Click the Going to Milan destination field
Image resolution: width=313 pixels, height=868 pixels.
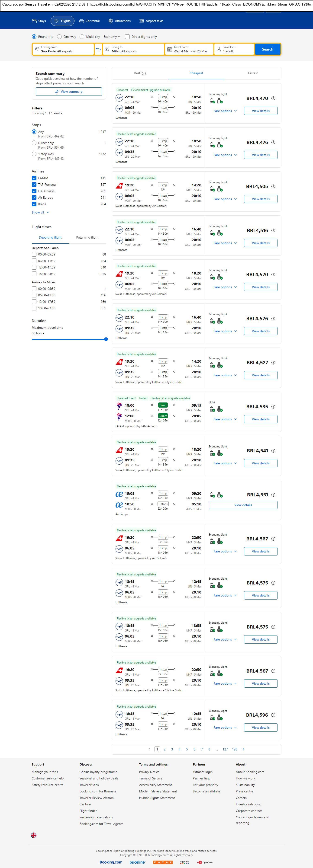(133, 49)
